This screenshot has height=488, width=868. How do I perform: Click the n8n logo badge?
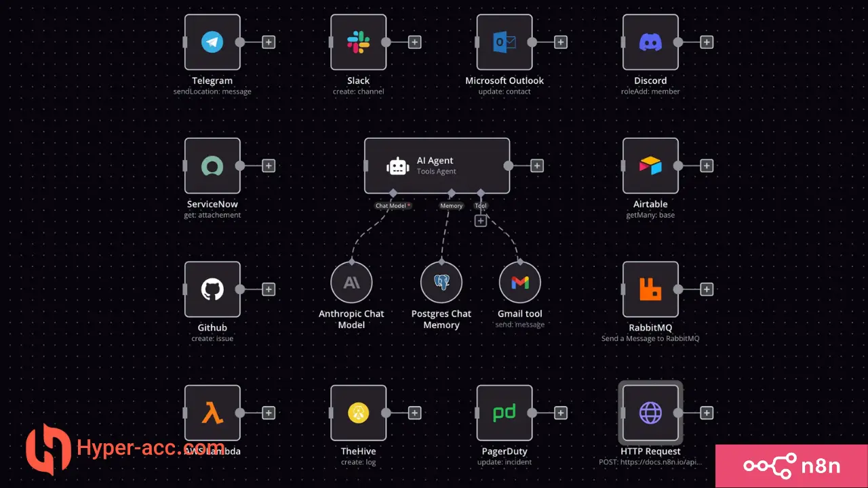(791, 466)
